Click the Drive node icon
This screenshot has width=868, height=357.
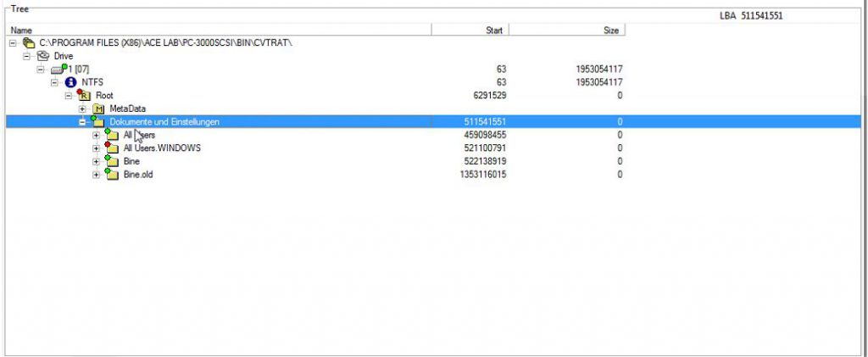[x=44, y=56]
